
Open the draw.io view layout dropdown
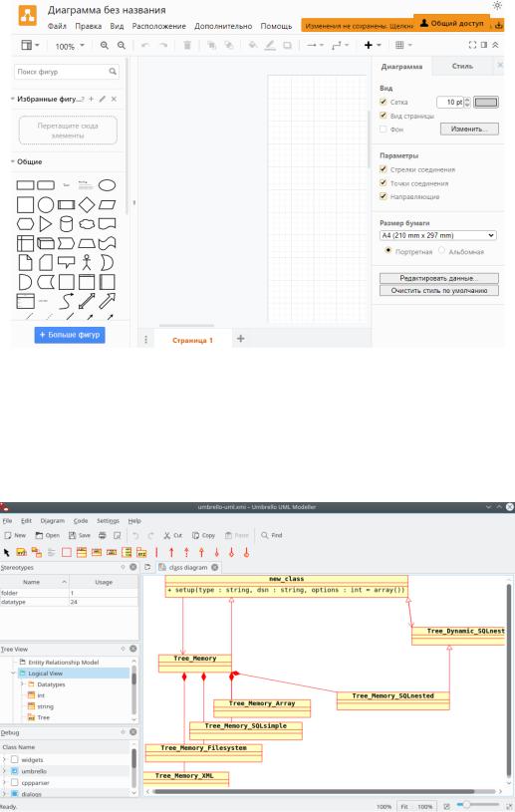(x=30, y=46)
